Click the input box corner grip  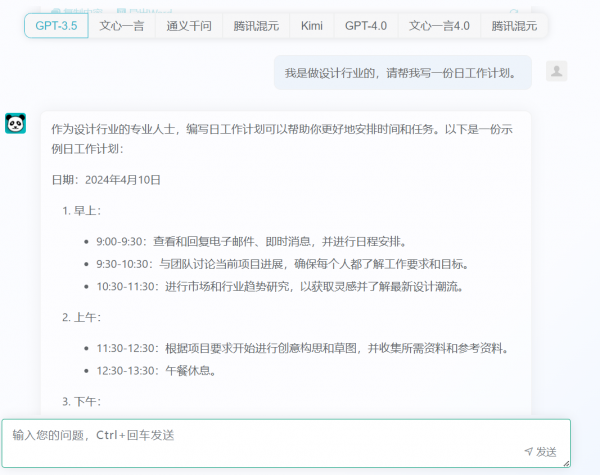click(x=566, y=464)
